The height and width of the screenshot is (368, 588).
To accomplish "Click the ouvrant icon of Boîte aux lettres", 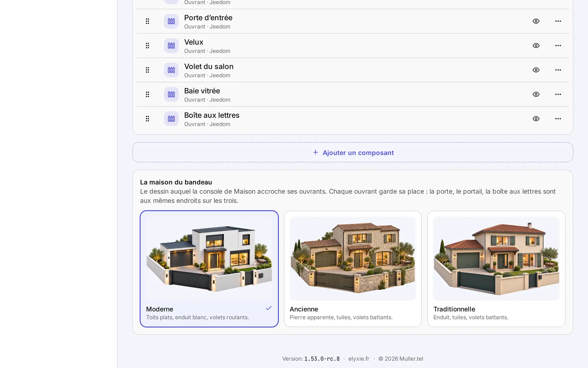I will pos(171,118).
